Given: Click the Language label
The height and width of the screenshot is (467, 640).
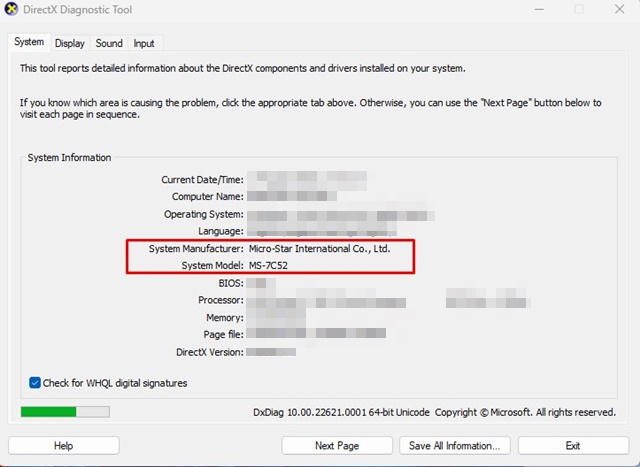Looking at the screenshot, I should (x=220, y=231).
